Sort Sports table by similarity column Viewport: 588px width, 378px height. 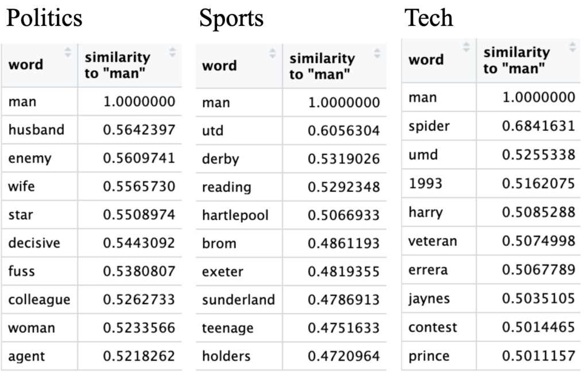(377, 53)
